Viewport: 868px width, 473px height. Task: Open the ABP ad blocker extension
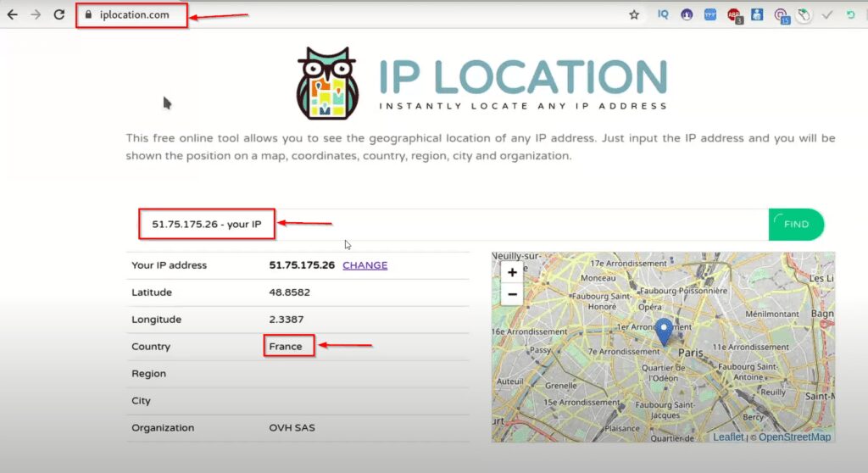pos(735,15)
